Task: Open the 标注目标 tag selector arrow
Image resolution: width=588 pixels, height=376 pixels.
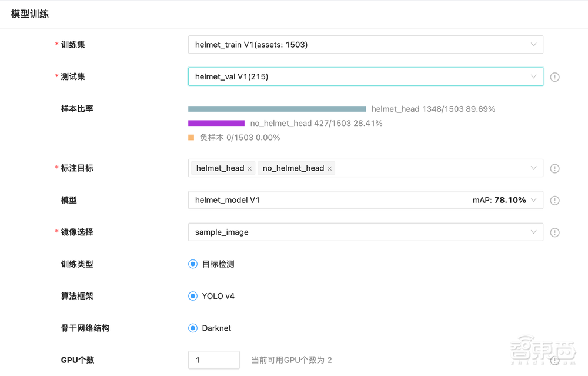Action: point(533,168)
